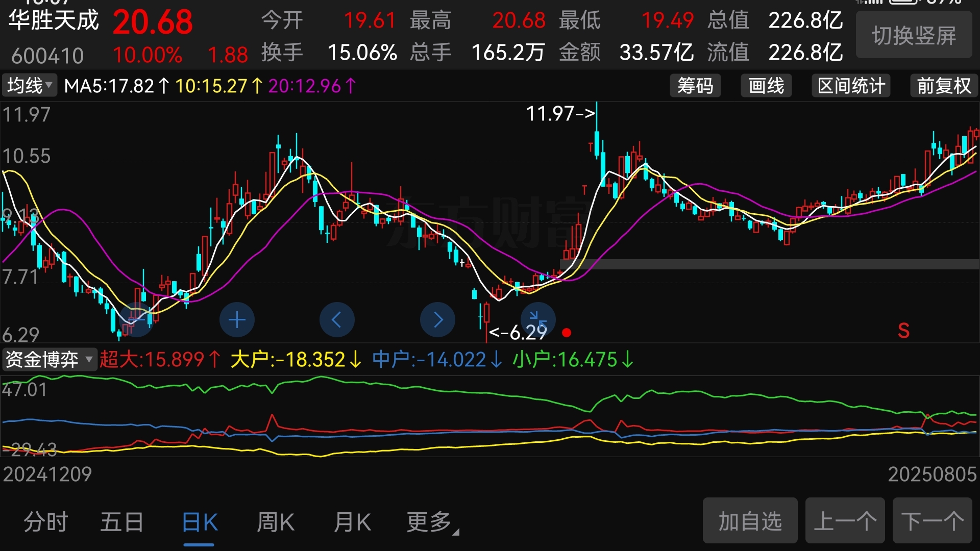980x551 pixels.
Task: Tap the current price 20.68
Action: point(153,22)
